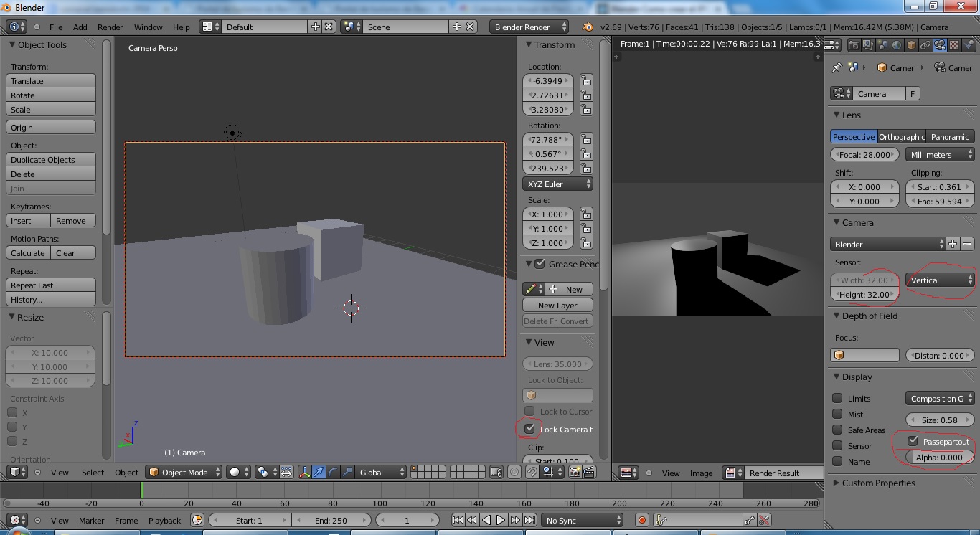Lock the X location padlock icon
The image size is (980, 535).
point(586,81)
